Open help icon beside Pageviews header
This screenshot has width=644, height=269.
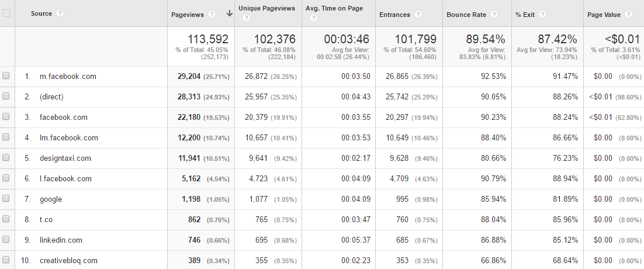(212, 15)
